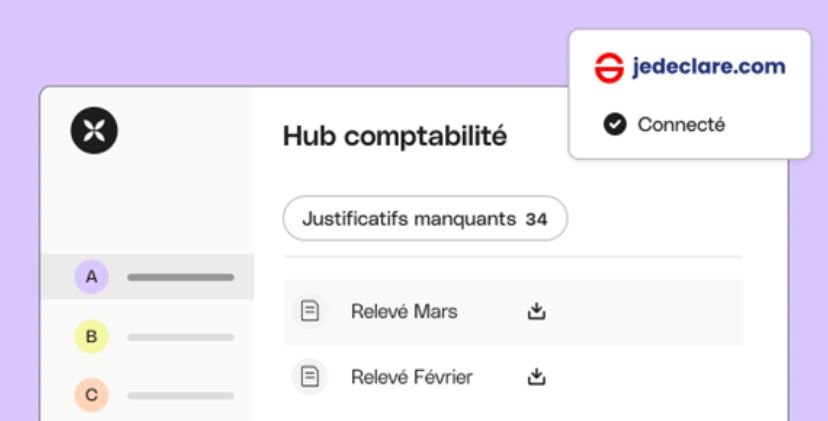The image size is (828, 421).
Task: Open the Relevé Mars row
Action: [x=404, y=312]
